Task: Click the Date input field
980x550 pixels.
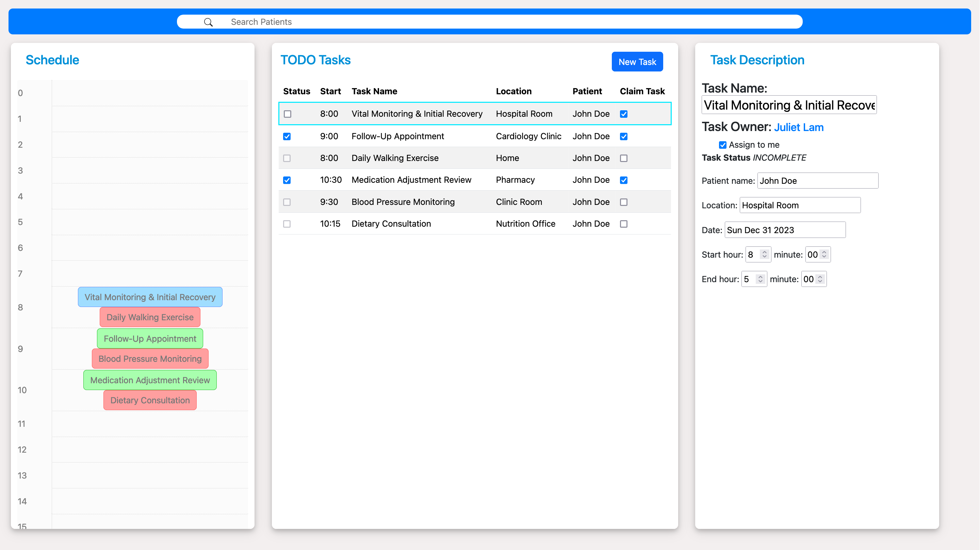Action: coord(784,230)
